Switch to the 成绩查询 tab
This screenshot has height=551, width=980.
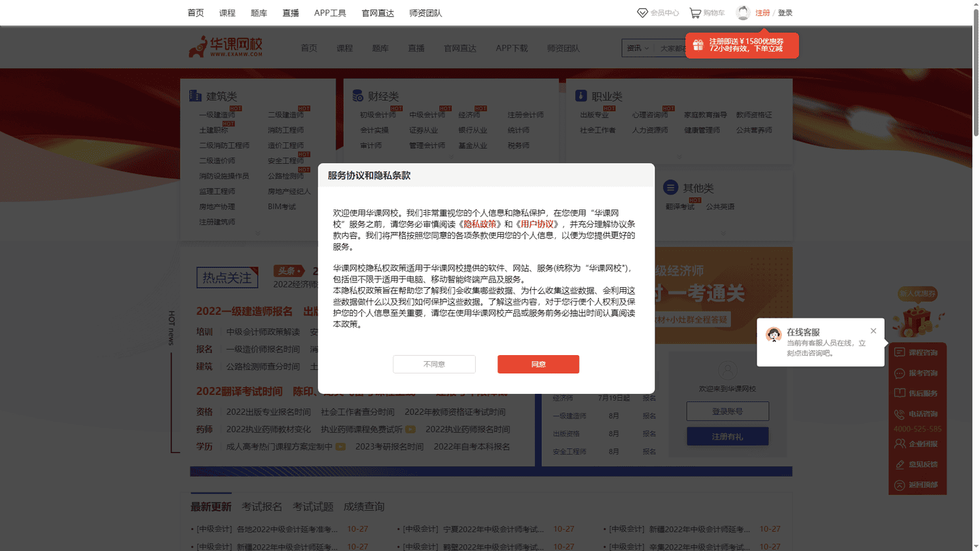click(364, 507)
